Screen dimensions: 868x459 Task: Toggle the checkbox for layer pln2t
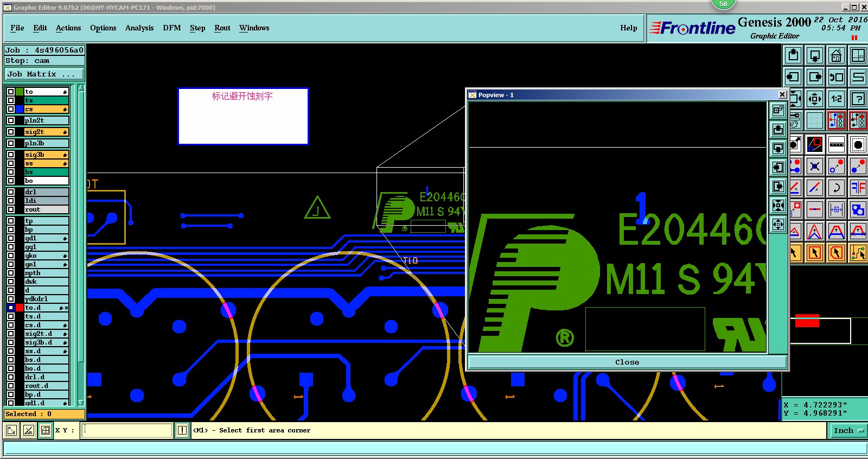point(11,120)
